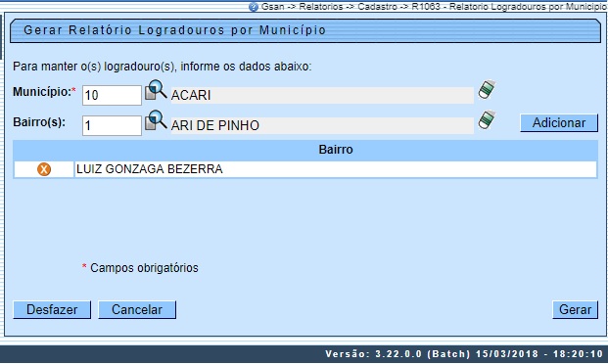Click the Versão 3.22.0.0 status bar text
The width and height of the screenshot is (608, 364).
(464, 354)
